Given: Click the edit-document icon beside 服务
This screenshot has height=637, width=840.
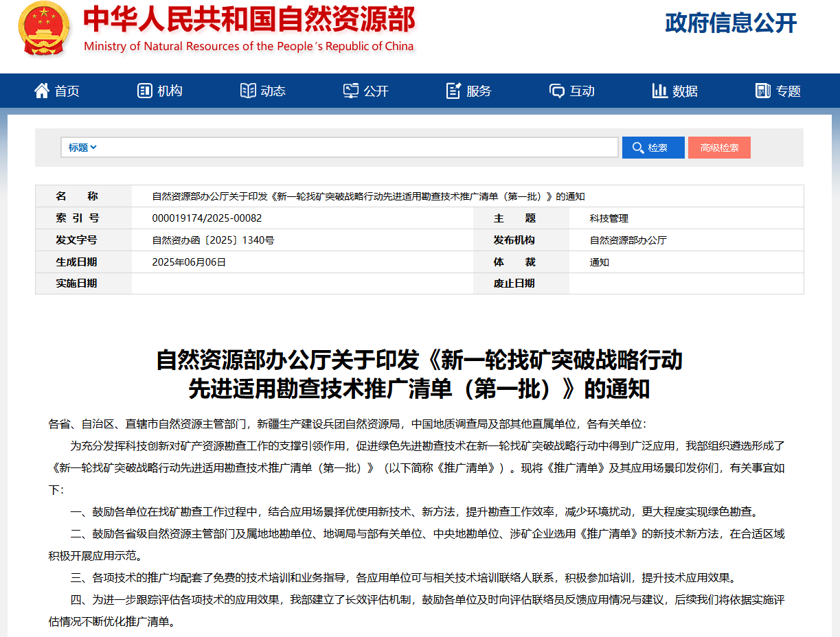Looking at the screenshot, I should [x=453, y=91].
